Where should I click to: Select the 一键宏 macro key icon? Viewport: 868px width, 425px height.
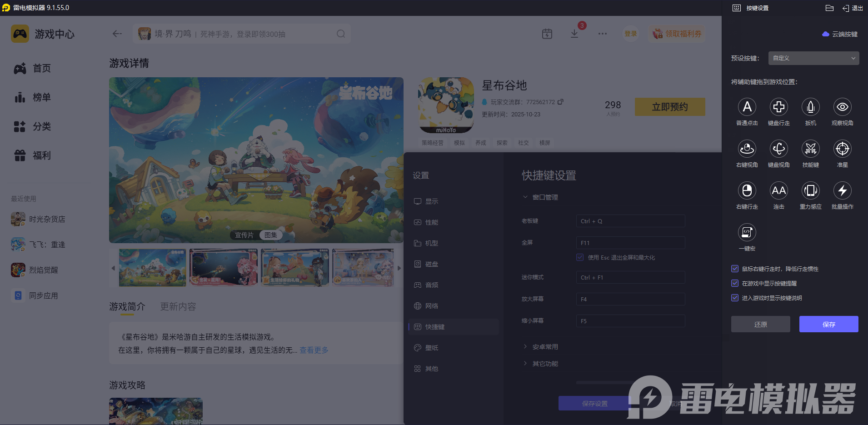point(747,233)
